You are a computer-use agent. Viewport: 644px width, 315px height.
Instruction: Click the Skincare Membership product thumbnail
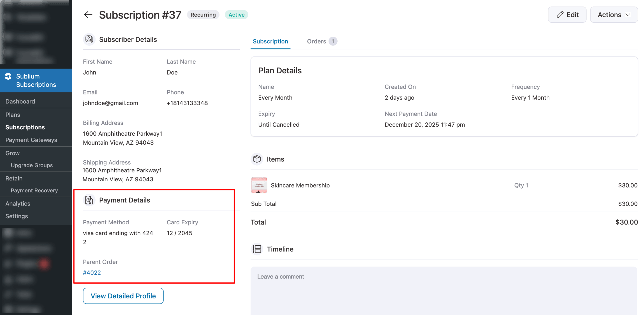point(259,185)
